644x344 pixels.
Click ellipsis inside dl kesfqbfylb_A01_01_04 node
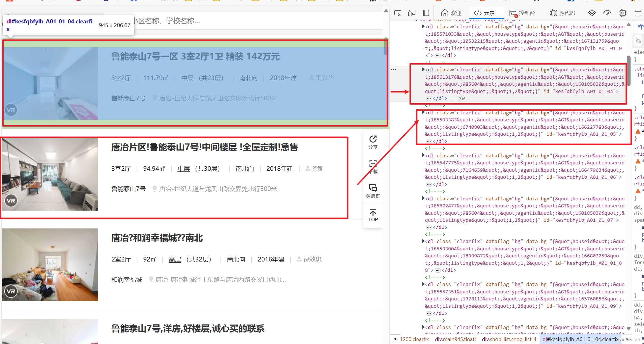coord(429,99)
